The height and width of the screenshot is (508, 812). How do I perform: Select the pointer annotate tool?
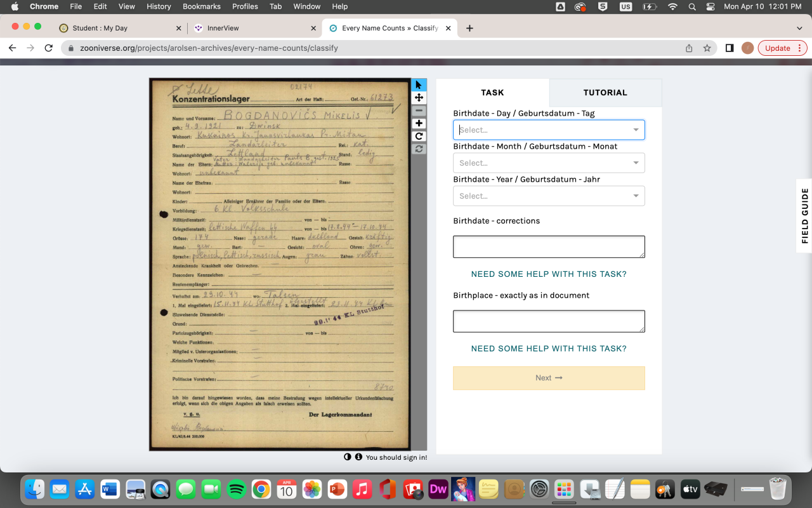click(x=419, y=85)
